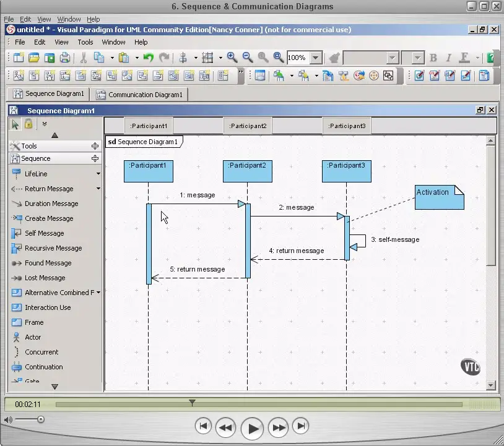
Task: Open the Paste options dropdown arrow
Action: click(137, 58)
